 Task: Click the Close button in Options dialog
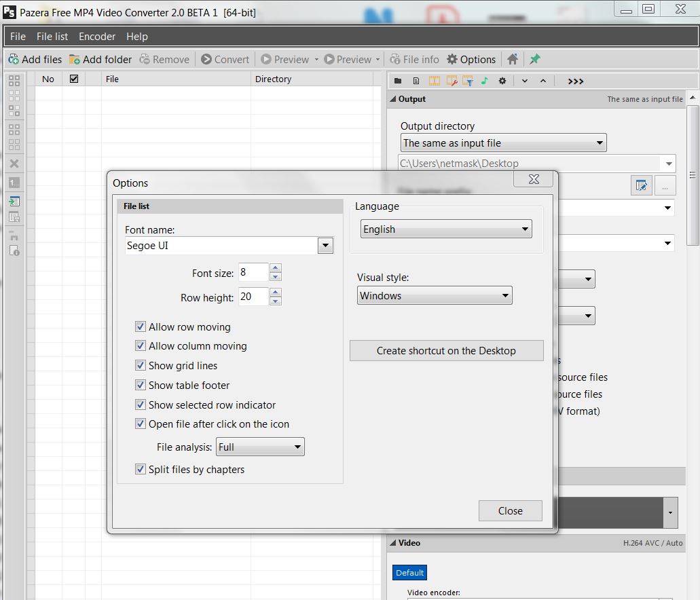pyautogui.click(x=511, y=510)
